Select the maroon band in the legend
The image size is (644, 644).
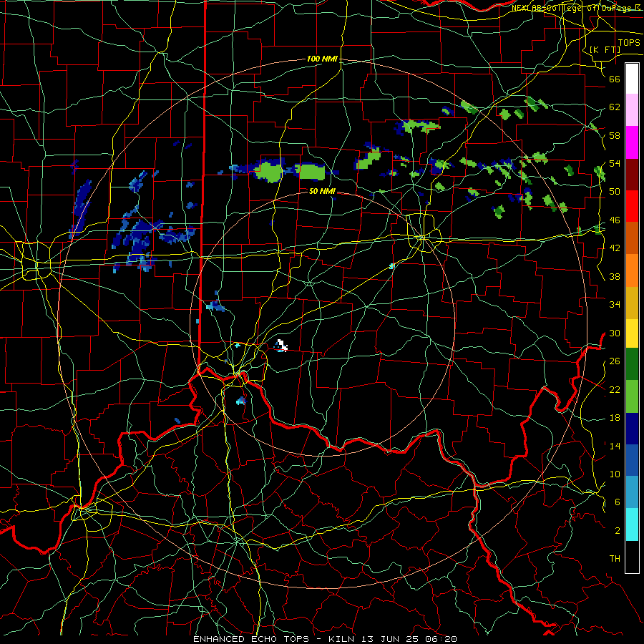point(632,175)
